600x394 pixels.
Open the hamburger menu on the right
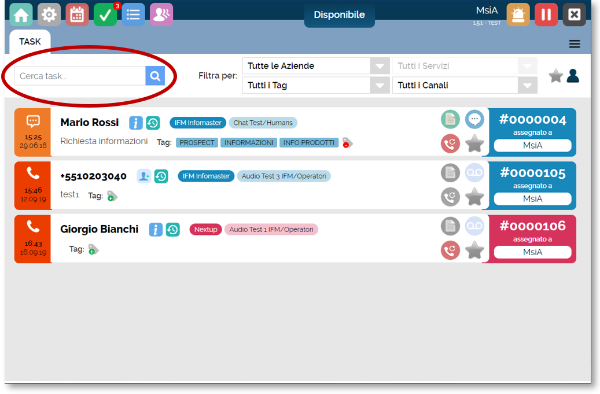[574, 44]
